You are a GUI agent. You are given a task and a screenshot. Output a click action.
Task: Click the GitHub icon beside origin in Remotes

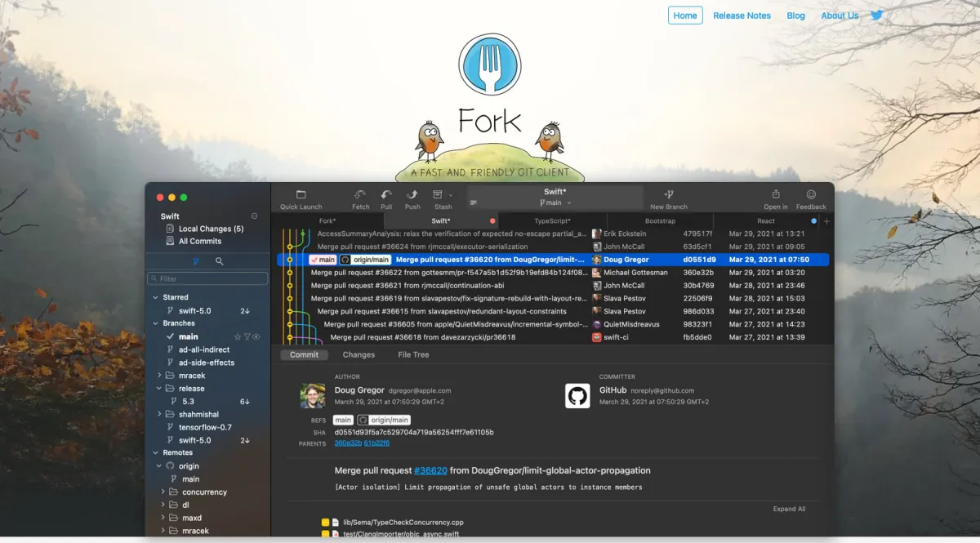170,466
